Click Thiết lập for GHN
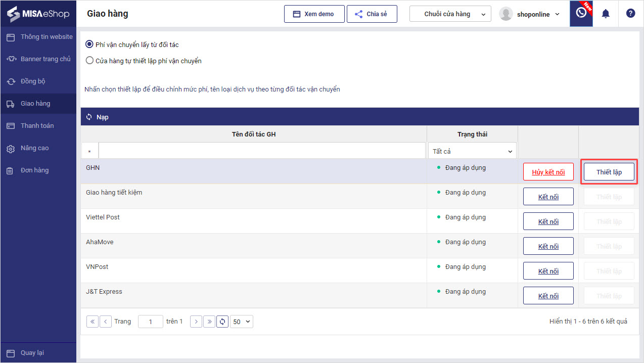644x363 pixels. point(609,172)
